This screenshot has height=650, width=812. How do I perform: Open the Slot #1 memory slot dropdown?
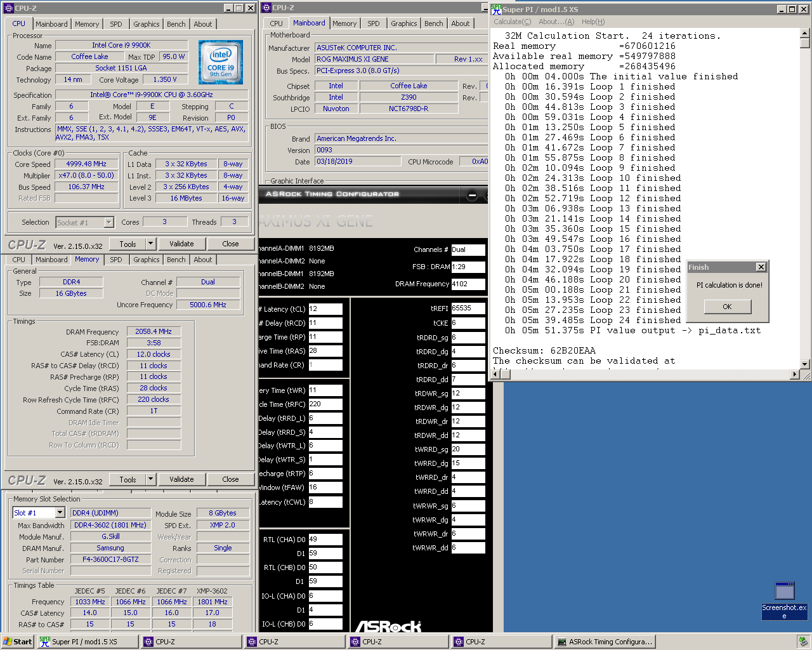point(60,513)
